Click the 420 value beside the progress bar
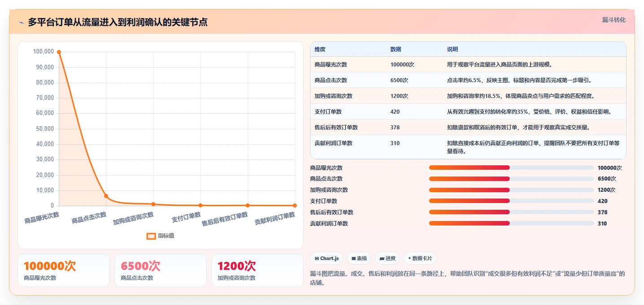 pyautogui.click(x=603, y=201)
